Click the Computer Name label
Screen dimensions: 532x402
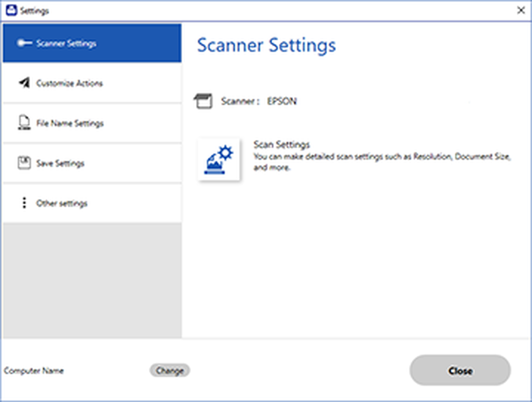[x=34, y=370]
